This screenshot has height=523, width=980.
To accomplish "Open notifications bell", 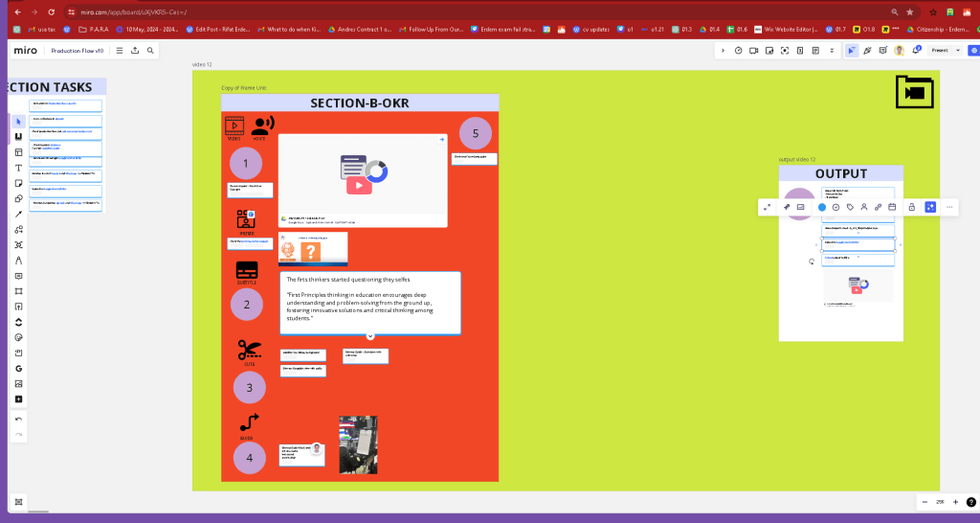I will point(916,50).
